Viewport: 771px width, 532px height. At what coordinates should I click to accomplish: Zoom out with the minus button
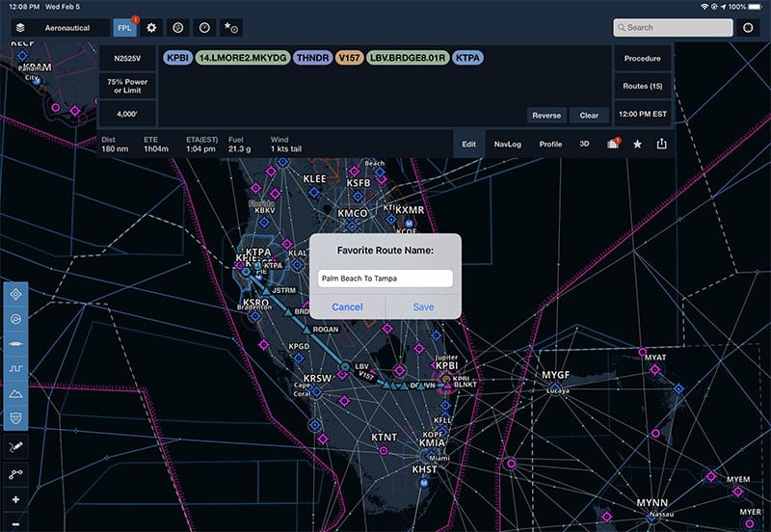pos(15,524)
